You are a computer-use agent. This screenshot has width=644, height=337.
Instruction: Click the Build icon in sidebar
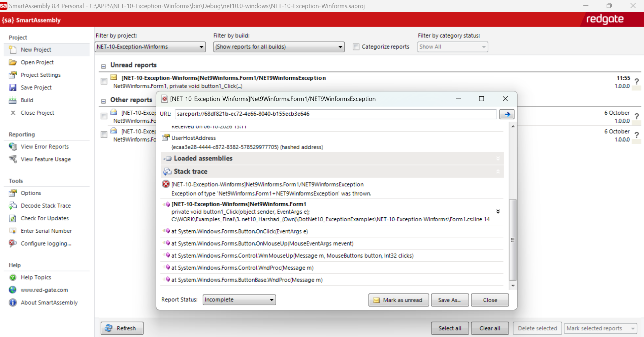click(12, 100)
